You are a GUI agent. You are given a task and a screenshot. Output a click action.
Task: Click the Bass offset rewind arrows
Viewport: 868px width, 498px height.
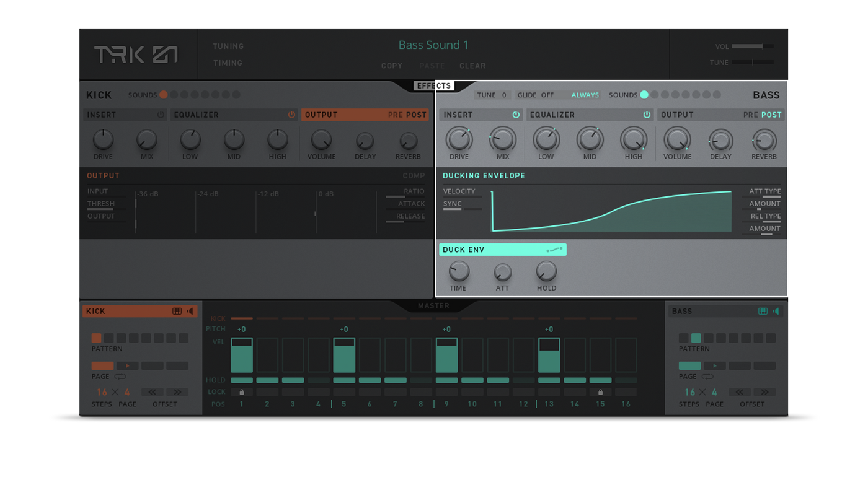pos(739,392)
